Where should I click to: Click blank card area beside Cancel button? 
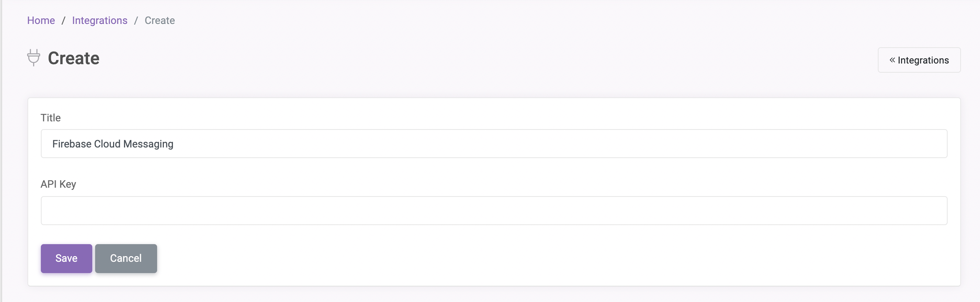coord(533,259)
